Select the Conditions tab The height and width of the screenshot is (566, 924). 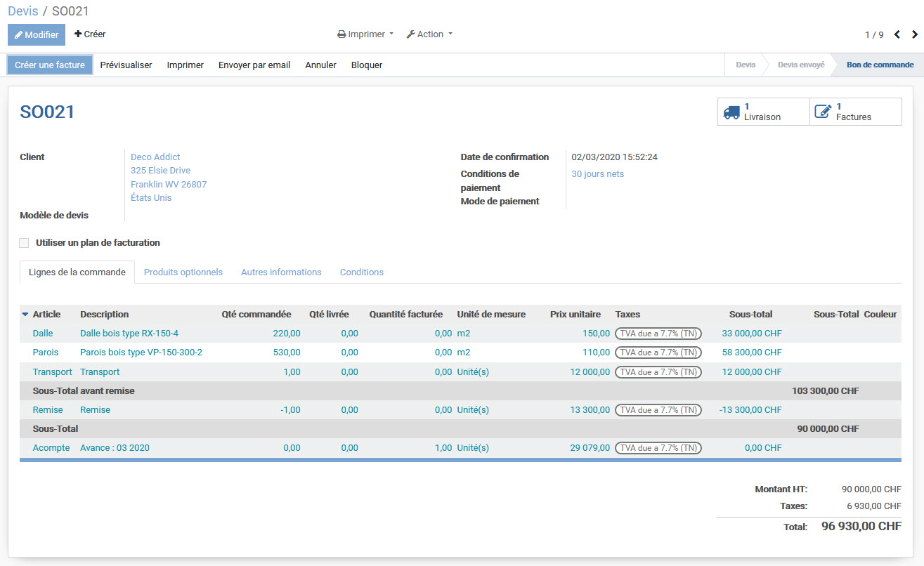(x=361, y=272)
